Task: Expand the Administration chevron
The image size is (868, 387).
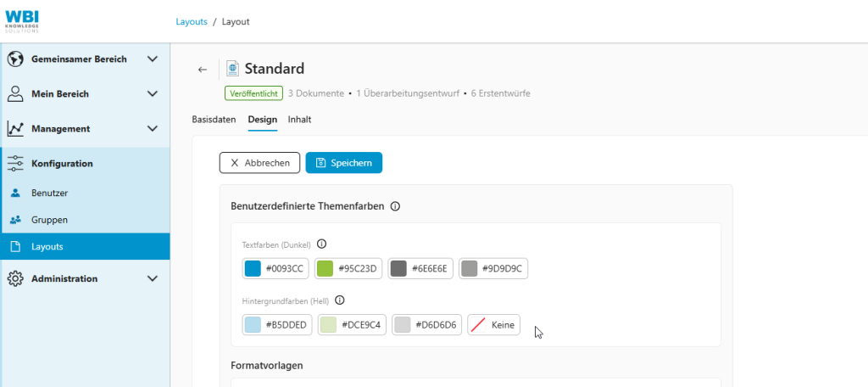Action: pyautogui.click(x=153, y=278)
